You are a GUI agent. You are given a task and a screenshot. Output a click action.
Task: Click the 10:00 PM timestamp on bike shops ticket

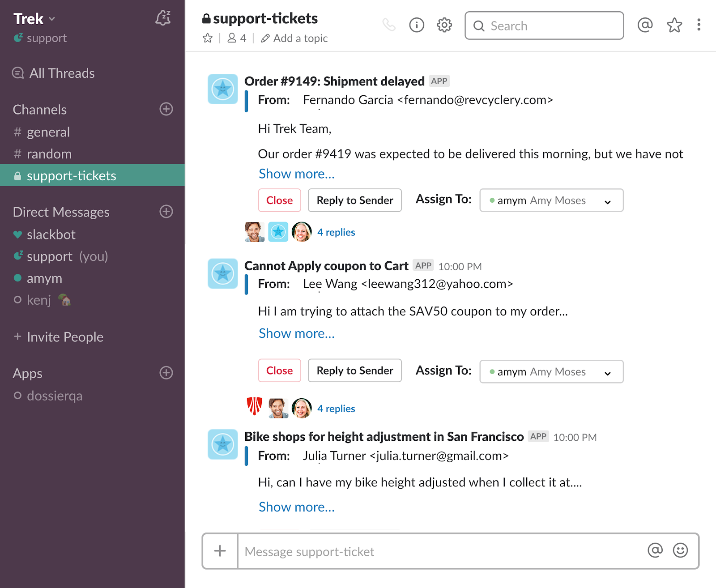click(575, 438)
